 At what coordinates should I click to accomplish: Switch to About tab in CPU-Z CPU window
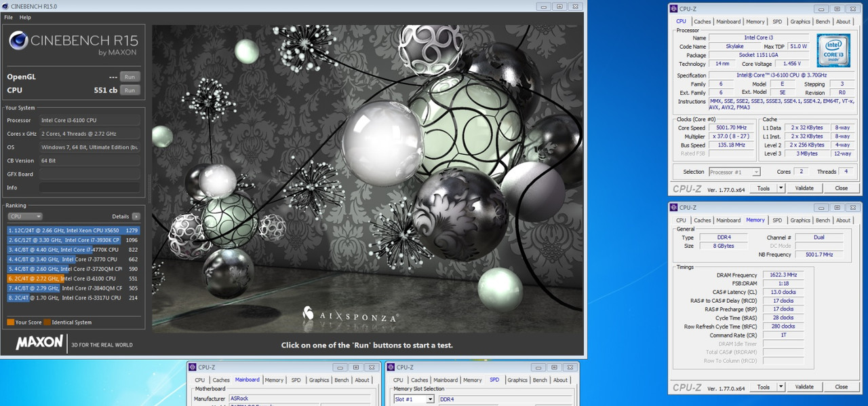point(843,22)
